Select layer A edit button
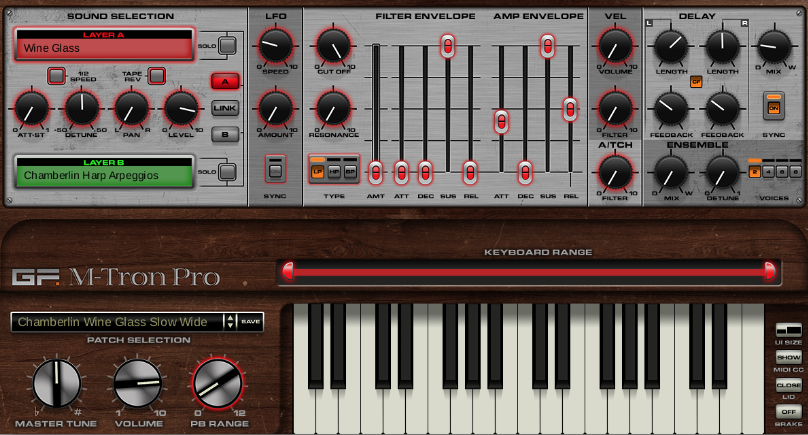Image resolution: width=808 pixels, height=435 pixels. tap(225, 81)
